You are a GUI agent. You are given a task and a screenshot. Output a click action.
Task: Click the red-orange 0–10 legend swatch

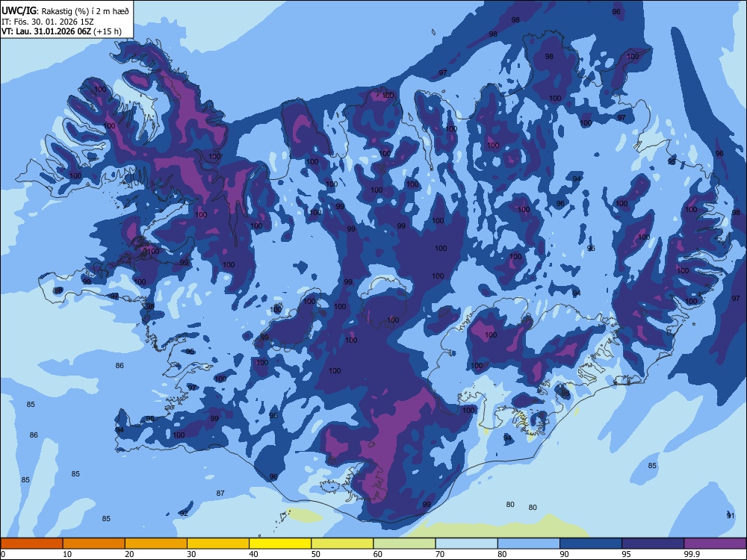(x=31, y=544)
